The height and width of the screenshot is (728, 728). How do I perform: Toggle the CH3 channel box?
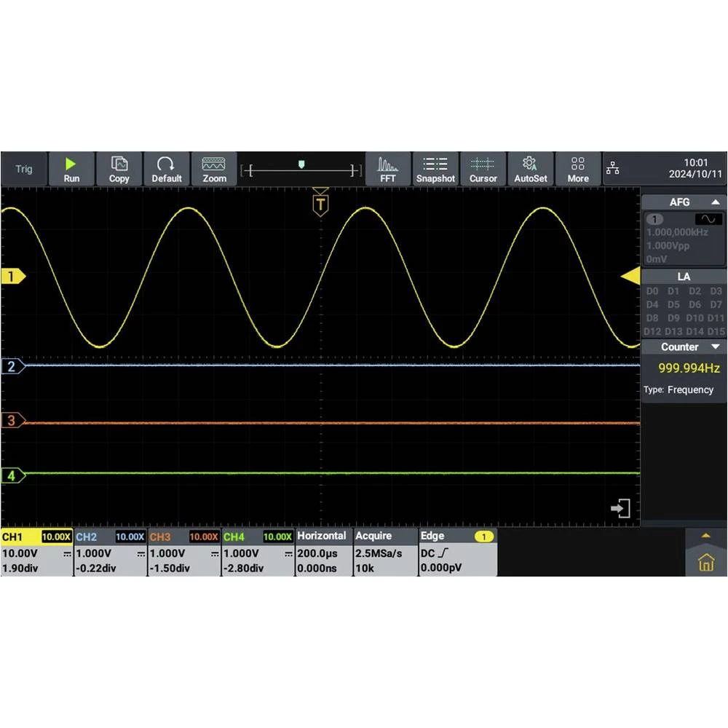(x=183, y=553)
